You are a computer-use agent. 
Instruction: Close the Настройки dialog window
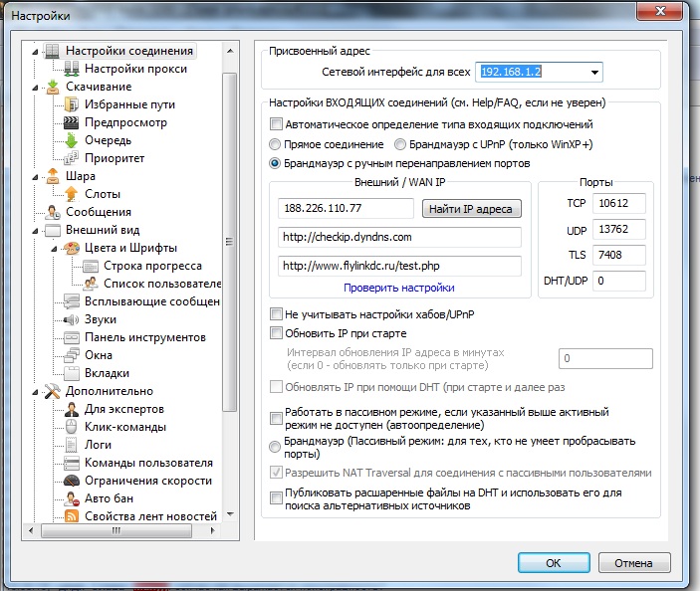(660, 11)
